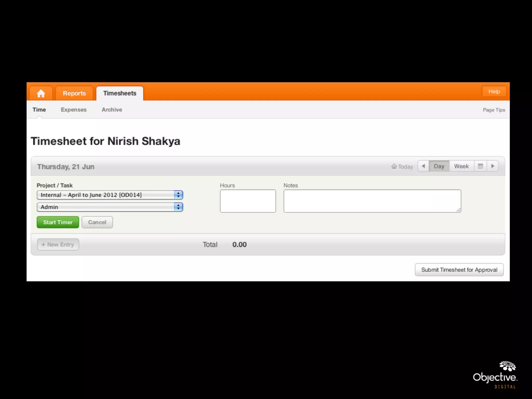Go to previous day arrow
This screenshot has width=532, height=399.
423,166
